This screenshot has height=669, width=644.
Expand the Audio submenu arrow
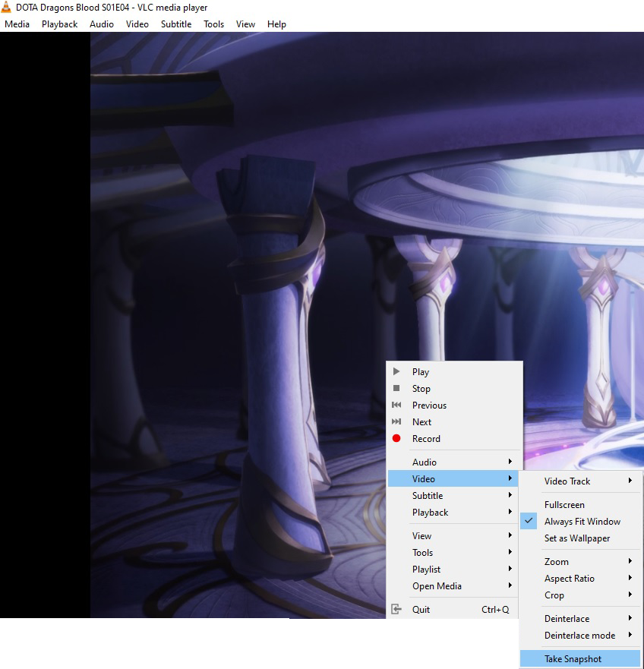[x=510, y=462]
